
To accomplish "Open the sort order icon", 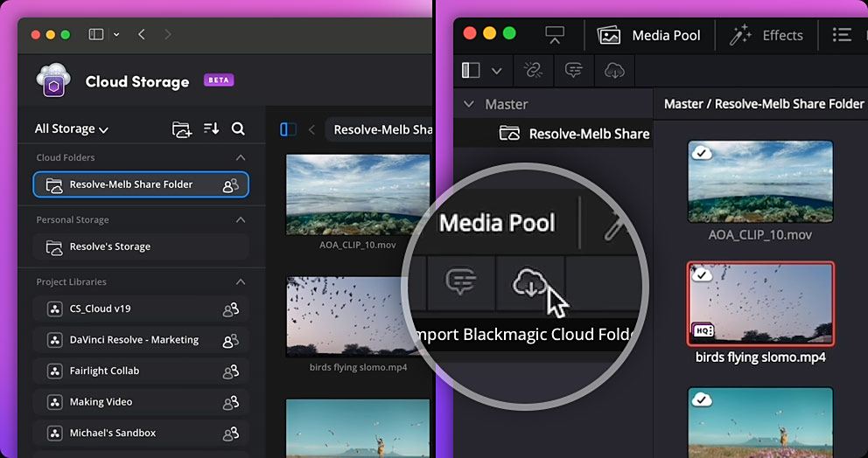I will click(x=211, y=128).
